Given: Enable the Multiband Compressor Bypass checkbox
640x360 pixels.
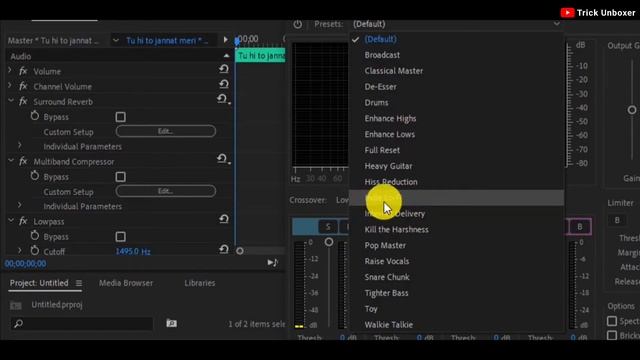Looking at the screenshot, I should [x=120, y=177].
